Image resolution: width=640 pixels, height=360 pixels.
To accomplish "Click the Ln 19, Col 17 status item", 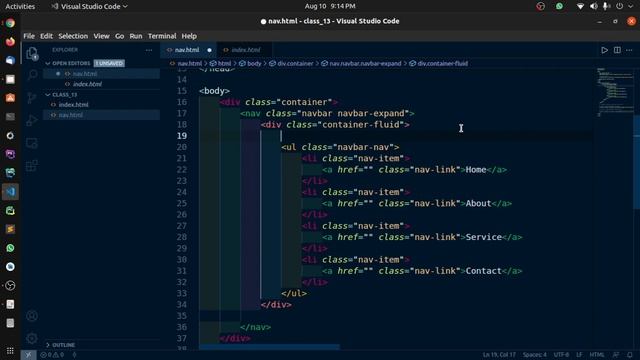I will (x=499, y=355).
